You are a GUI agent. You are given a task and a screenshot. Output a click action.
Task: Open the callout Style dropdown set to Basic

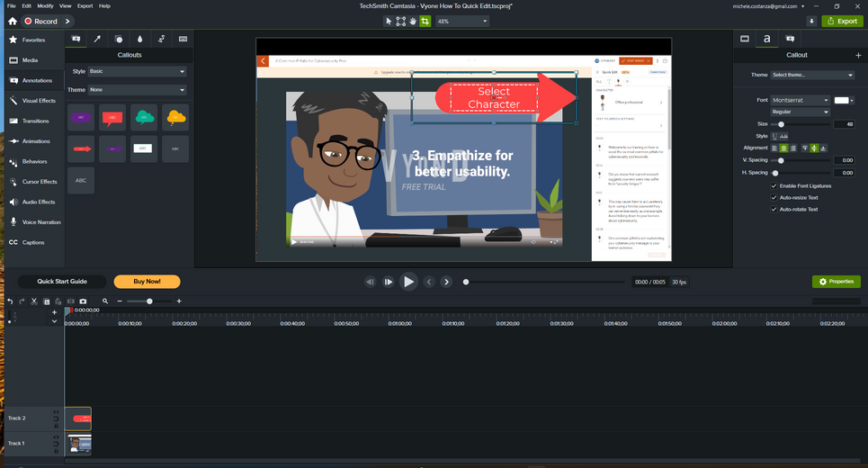click(138, 71)
